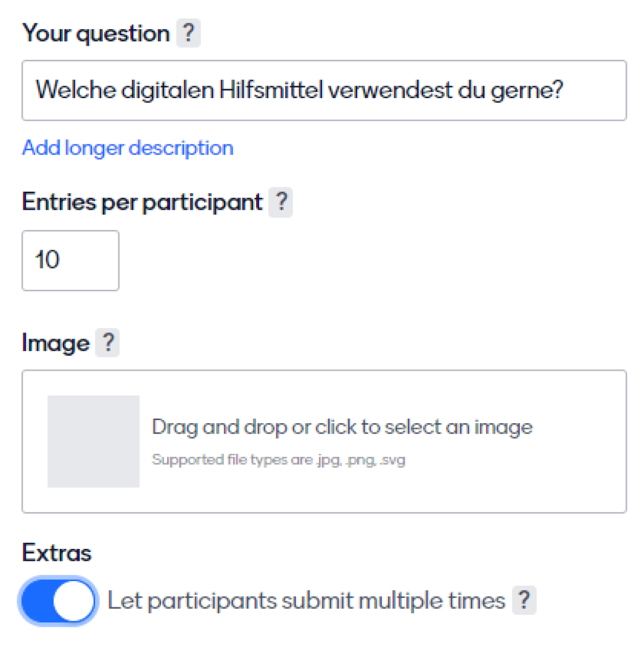Screen dimensions: 644x647
Task: Click Add longer description link
Action: click(128, 148)
